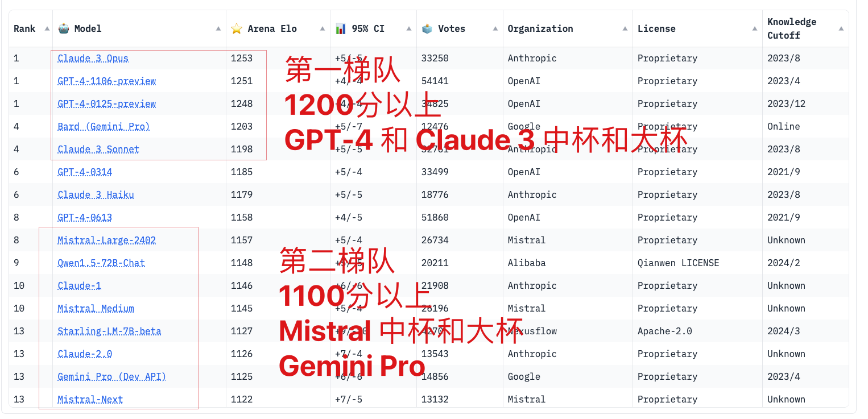
Task: Open the Claude-2.0 model link
Action: pyautogui.click(x=85, y=354)
